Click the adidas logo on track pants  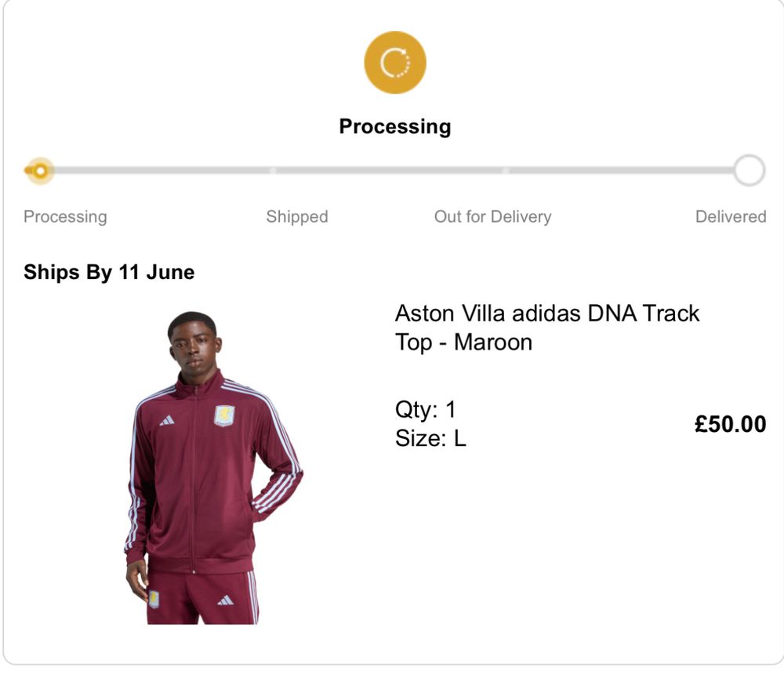pyautogui.click(x=225, y=600)
